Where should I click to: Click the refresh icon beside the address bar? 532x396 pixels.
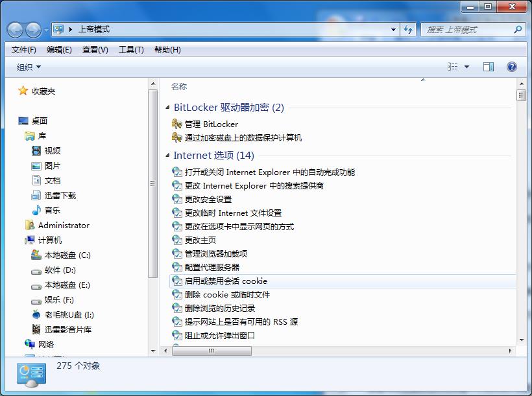point(408,30)
